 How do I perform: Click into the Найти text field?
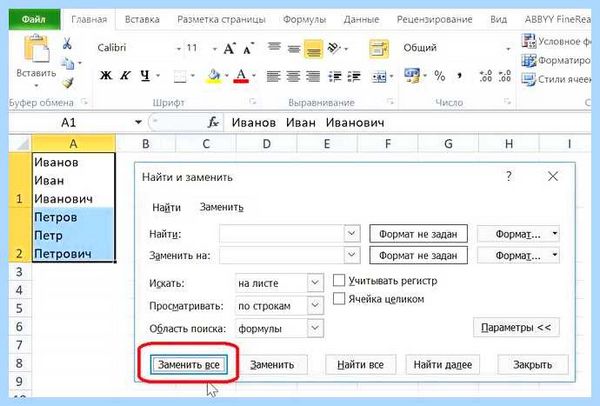coord(282,233)
